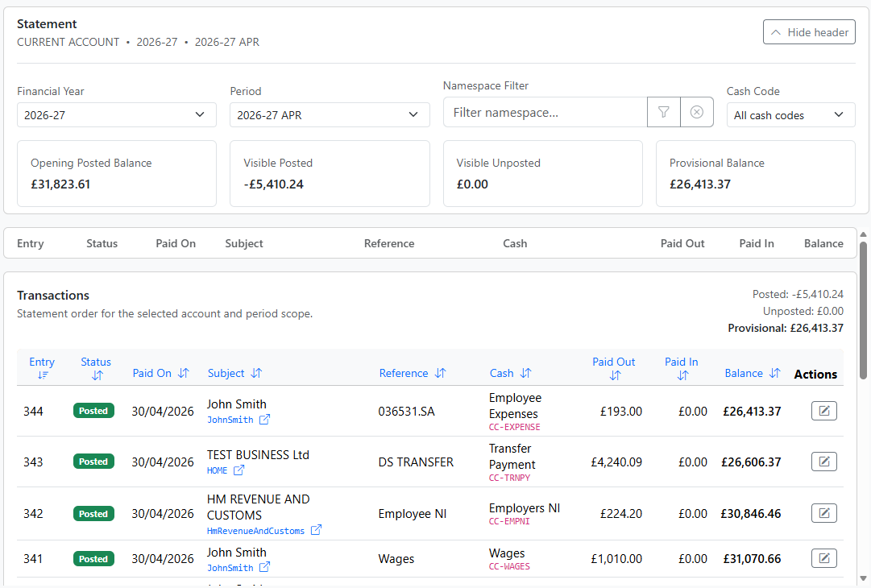Select the reference 'DS TRANSFER'

coord(416,462)
